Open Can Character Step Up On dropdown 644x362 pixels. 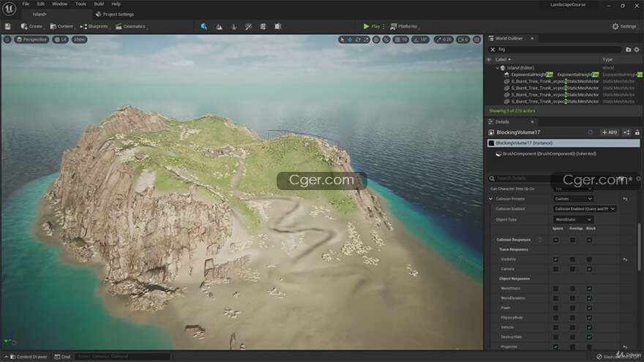coord(573,189)
